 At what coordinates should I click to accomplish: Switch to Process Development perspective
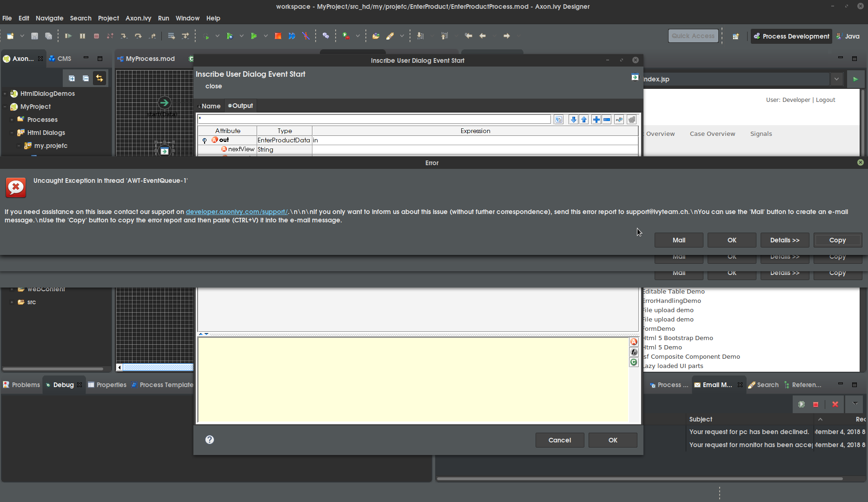[x=791, y=36]
